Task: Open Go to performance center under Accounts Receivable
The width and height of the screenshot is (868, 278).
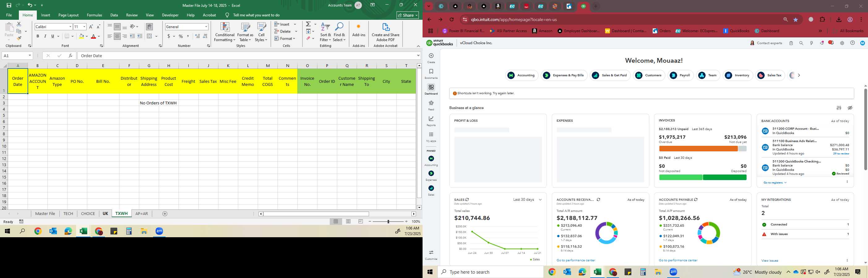Action: [576, 260]
